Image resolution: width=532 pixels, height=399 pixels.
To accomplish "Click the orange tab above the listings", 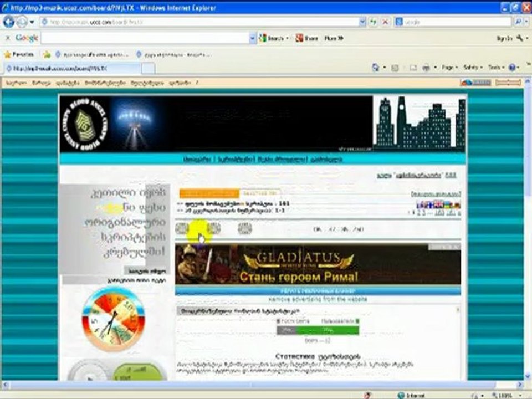I will point(209,193).
